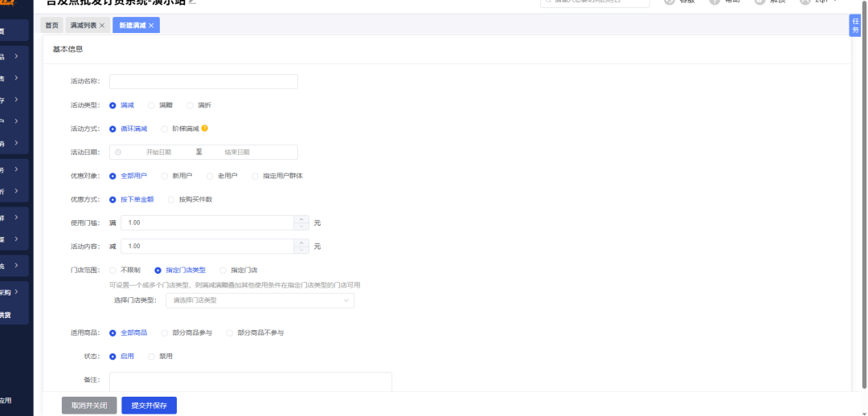This screenshot has width=868, height=416.
Task: Focus the 活动名称 text field
Action: pyautogui.click(x=203, y=81)
